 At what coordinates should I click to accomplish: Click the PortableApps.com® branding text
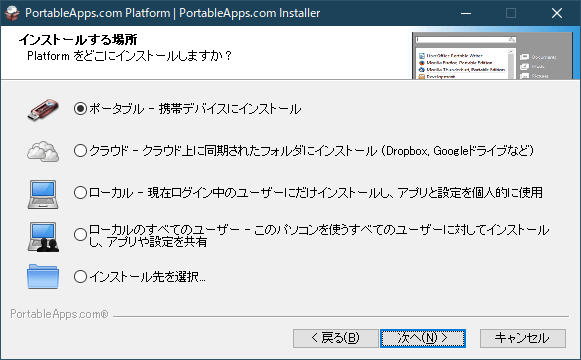59,314
